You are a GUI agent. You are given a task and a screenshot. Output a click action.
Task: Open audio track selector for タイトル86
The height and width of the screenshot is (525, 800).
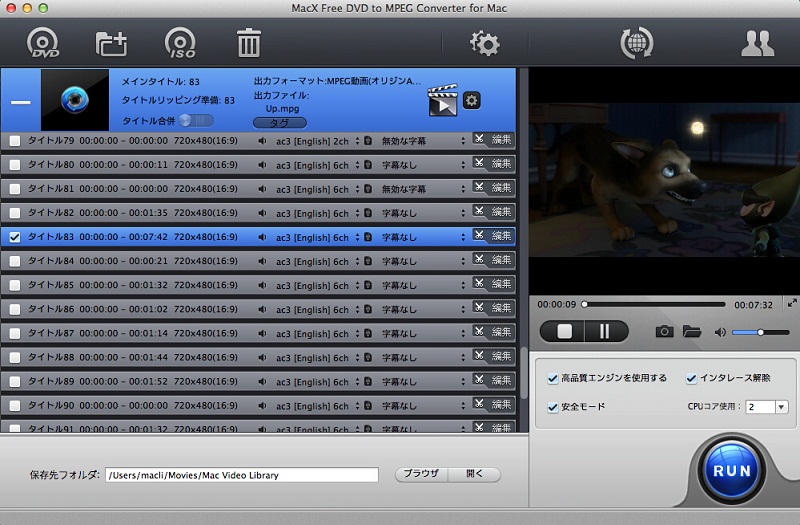click(358, 310)
